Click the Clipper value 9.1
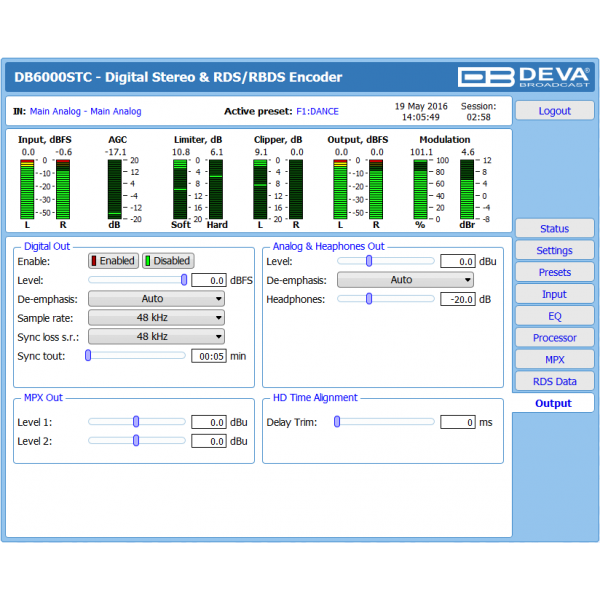 click(261, 152)
